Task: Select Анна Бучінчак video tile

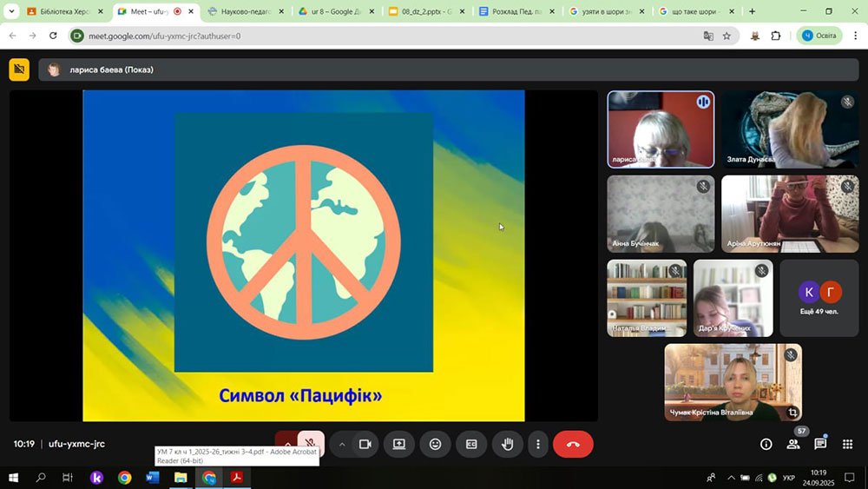Action: pyautogui.click(x=661, y=214)
